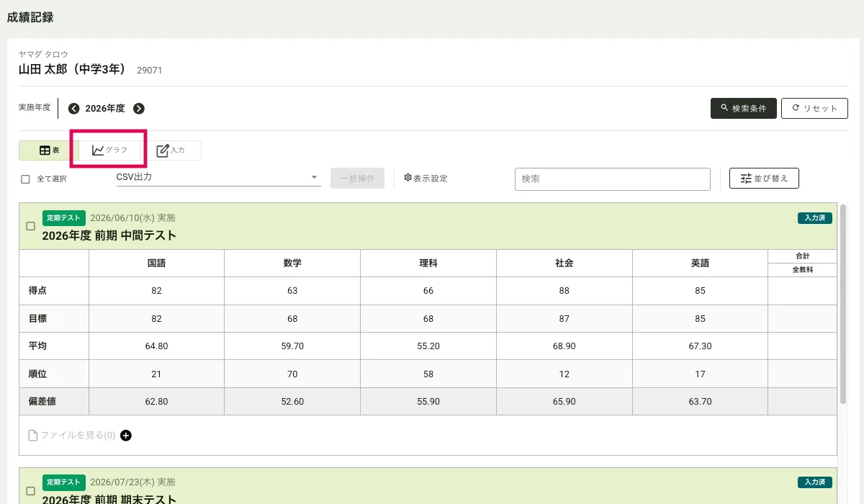Click the sliders icon in 並び替え
This screenshot has height=504, width=864.
click(x=746, y=179)
